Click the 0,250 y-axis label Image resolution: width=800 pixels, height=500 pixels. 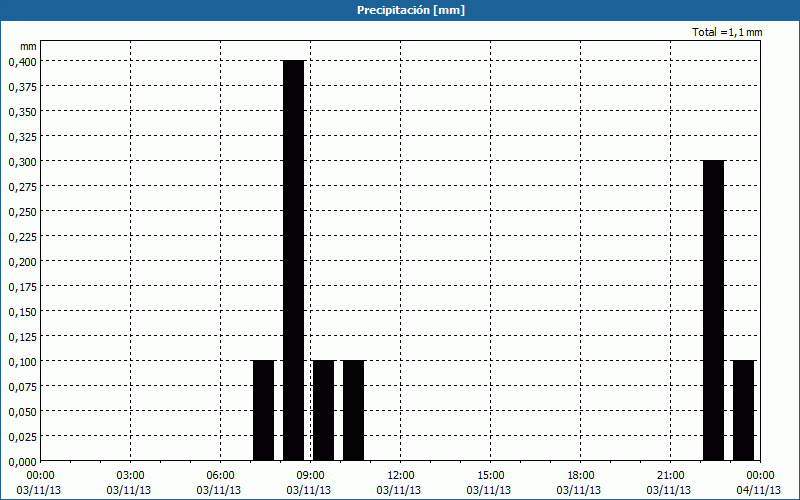[22, 212]
